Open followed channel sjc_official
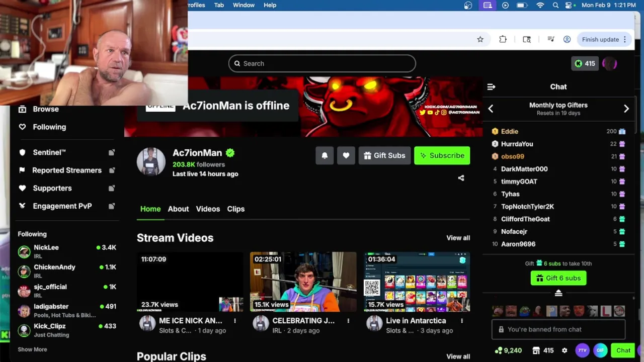 (x=67, y=291)
